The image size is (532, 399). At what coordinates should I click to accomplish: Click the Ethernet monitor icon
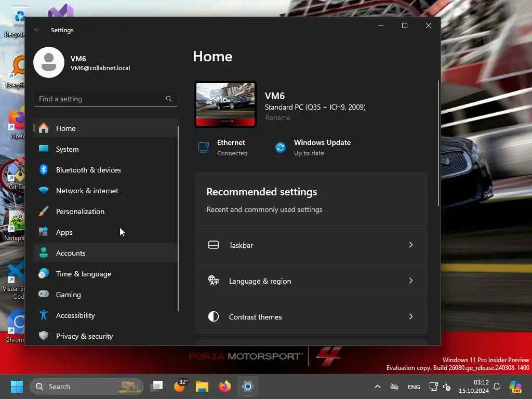point(204,148)
